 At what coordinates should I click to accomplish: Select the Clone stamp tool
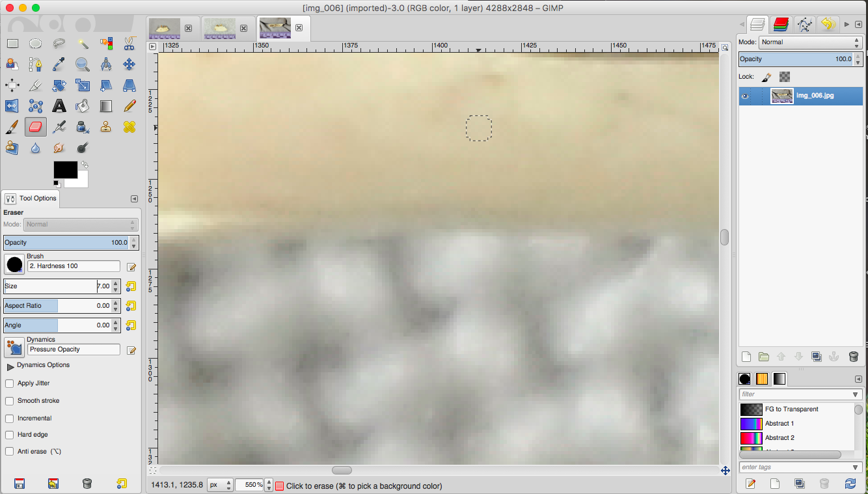[106, 127]
